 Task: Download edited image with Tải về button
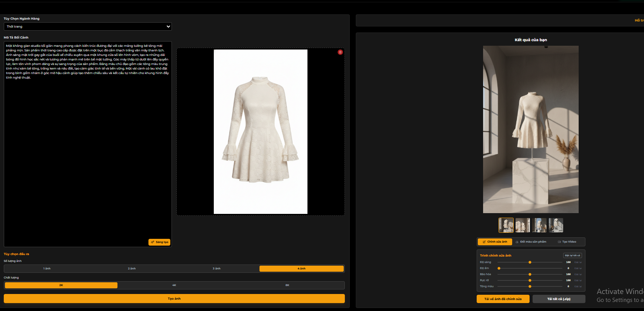[503, 299]
